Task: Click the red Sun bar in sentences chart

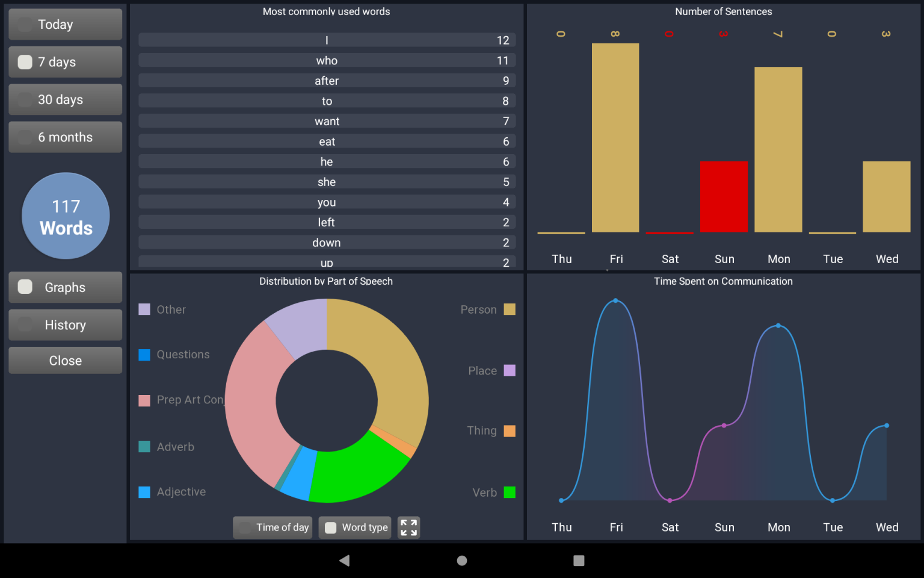Action: pyautogui.click(x=724, y=197)
